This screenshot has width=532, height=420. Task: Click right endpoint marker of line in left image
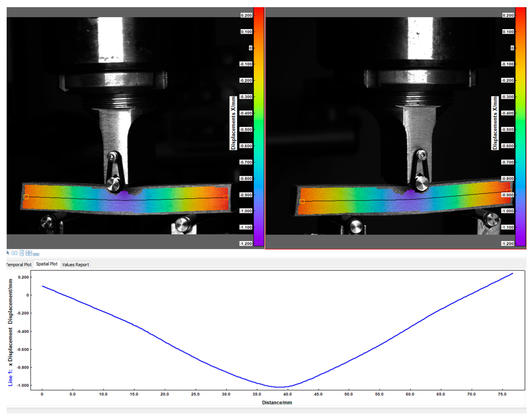(x=226, y=197)
